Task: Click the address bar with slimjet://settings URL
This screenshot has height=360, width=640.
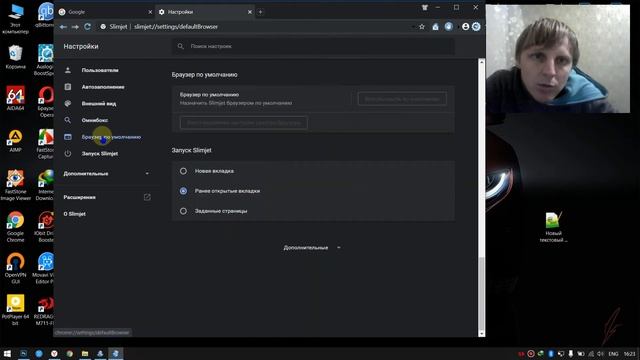Action: pos(253,27)
